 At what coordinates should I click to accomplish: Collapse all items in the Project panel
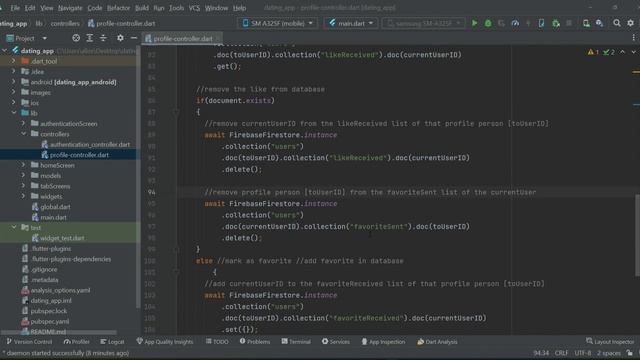tap(103, 38)
